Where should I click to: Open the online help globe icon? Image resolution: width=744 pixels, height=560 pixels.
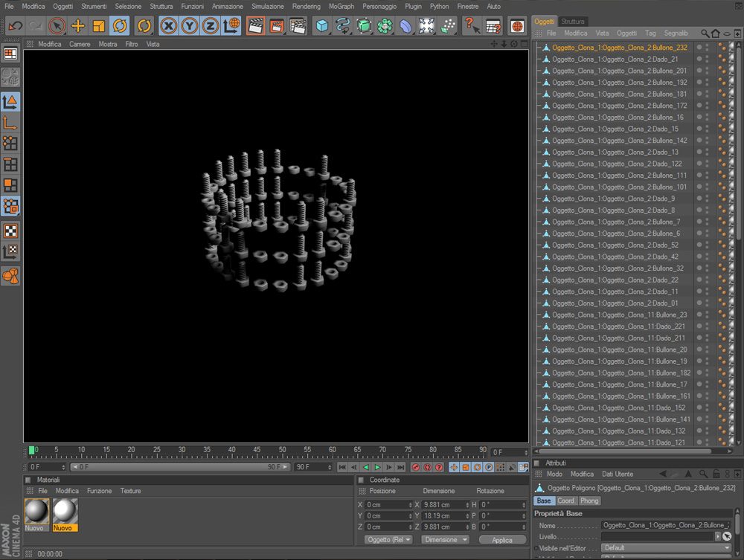pyautogui.click(x=517, y=25)
